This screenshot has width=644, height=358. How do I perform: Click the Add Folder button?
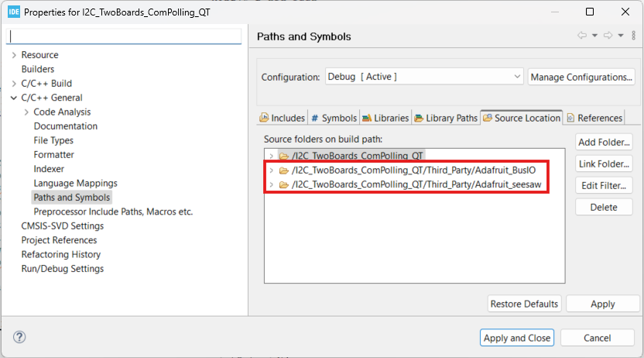coord(604,142)
